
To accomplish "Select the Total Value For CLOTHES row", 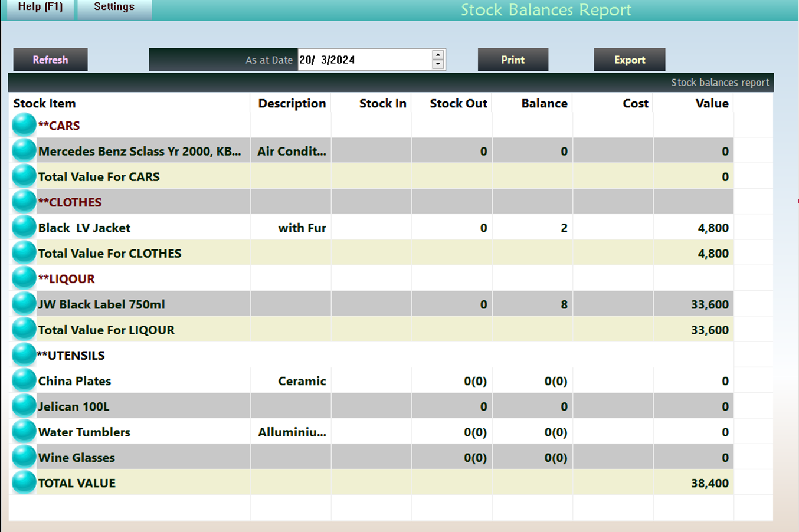I will (110, 253).
